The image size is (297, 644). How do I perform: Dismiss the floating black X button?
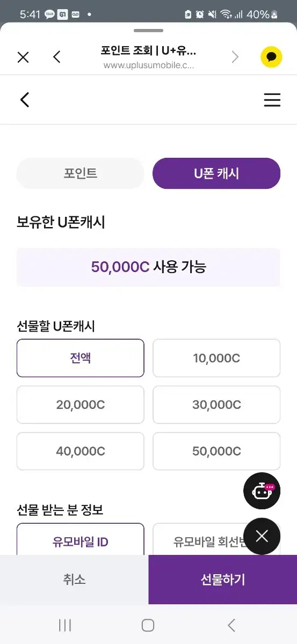tap(262, 536)
